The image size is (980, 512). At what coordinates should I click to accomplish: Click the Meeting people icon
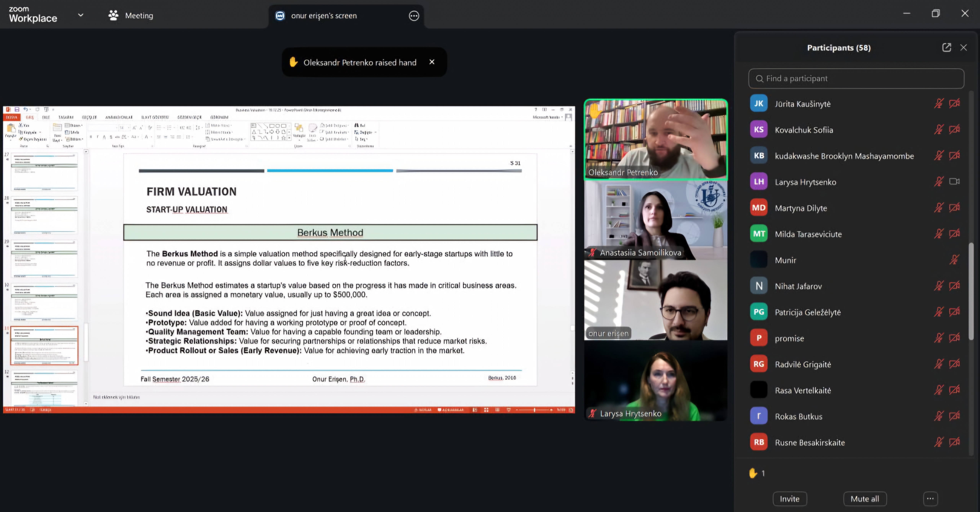[x=113, y=16]
